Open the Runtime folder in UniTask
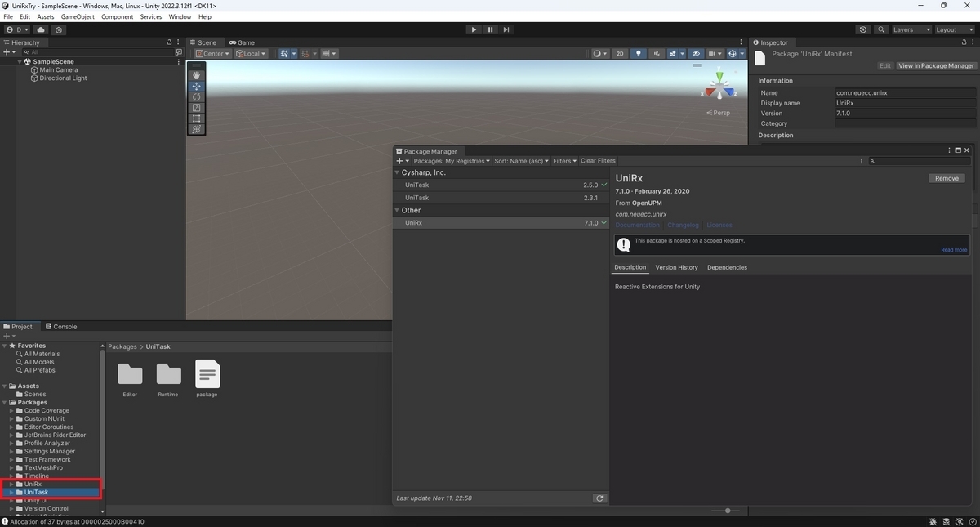Screen dimensions: 980x527 [168, 378]
